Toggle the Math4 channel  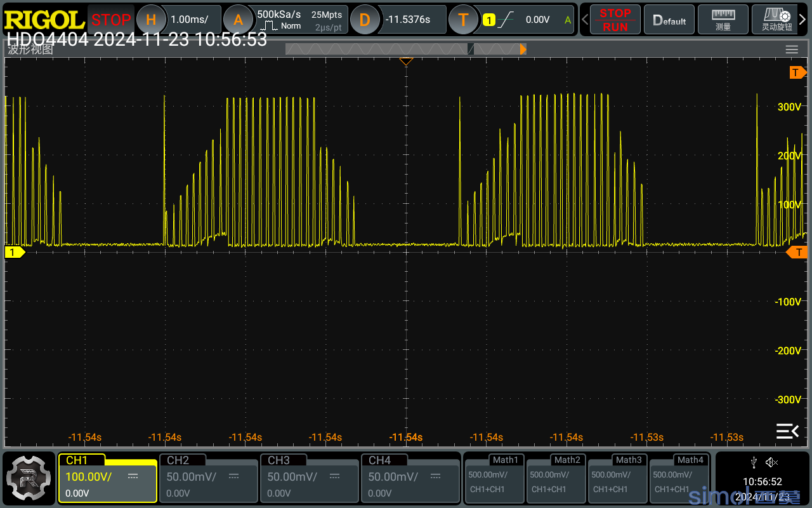[x=679, y=479]
